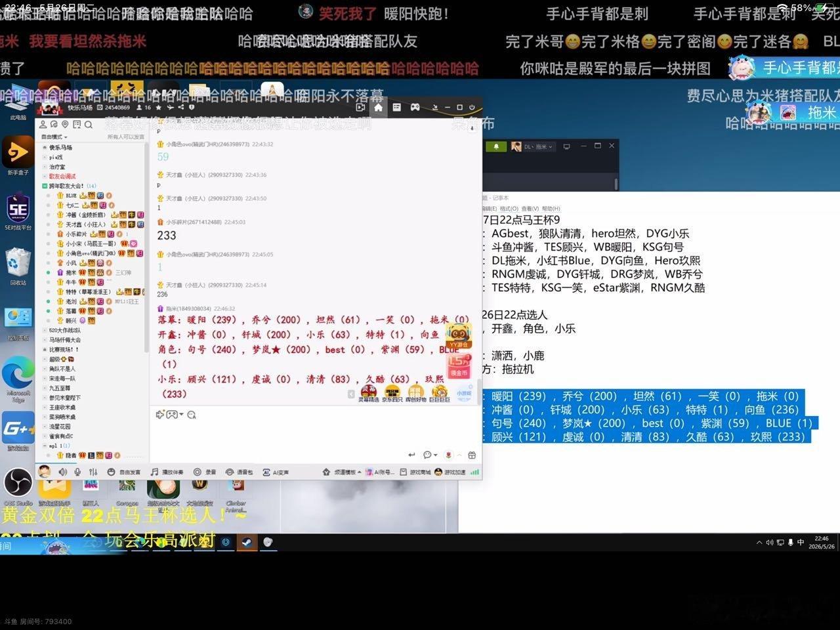Click the YY游会 mascot icon
The width and height of the screenshot is (840, 630).
tap(458, 335)
